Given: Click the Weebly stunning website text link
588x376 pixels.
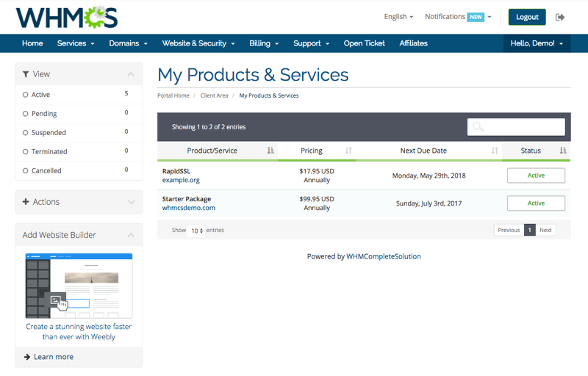Looking at the screenshot, I should point(79,331).
